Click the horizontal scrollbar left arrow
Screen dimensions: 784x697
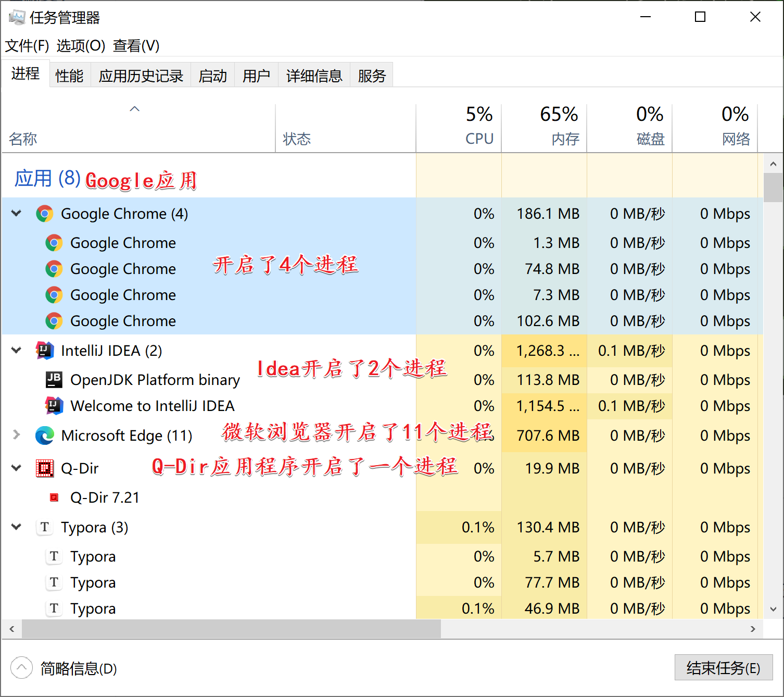click(12, 629)
